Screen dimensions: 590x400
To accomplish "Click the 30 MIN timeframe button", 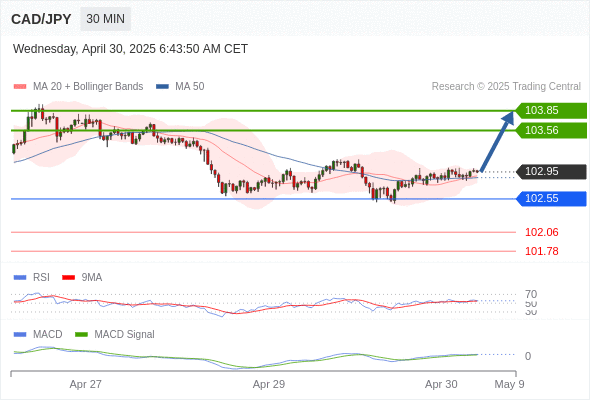I will pyautogui.click(x=105, y=19).
